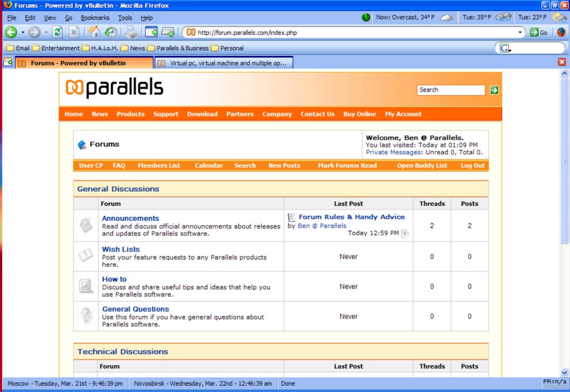This screenshot has width=570, height=392.
Task: Open the Bookmarks menu
Action: pyautogui.click(x=95, y=17)
